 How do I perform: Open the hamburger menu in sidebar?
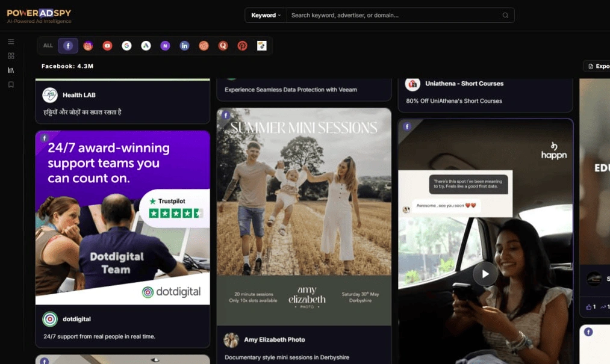pos(11,42)
